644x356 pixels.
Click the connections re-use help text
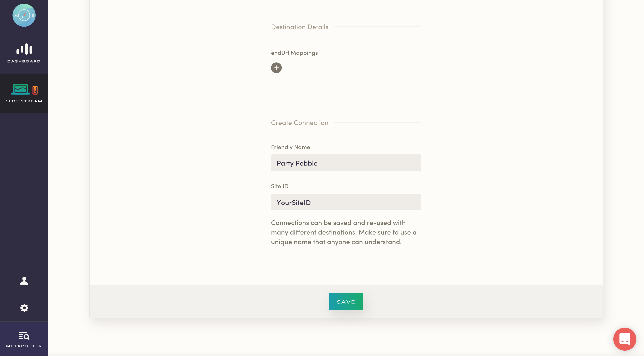click(344, 232)
